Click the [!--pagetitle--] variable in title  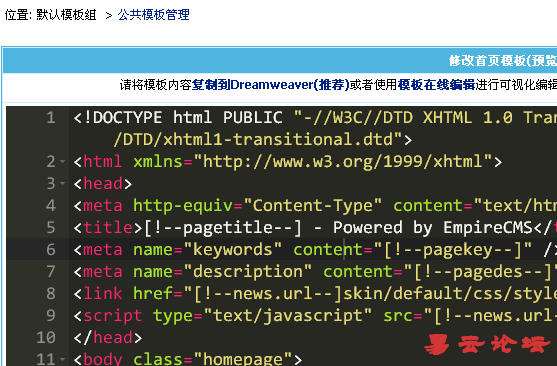pyautogui.click(x=223, y=228)
